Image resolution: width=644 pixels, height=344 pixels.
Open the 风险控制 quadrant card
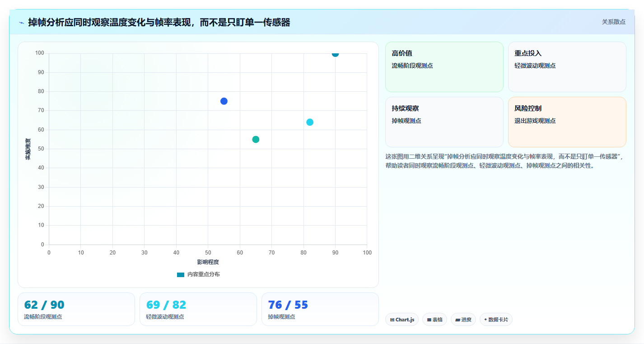coord(567,122)
